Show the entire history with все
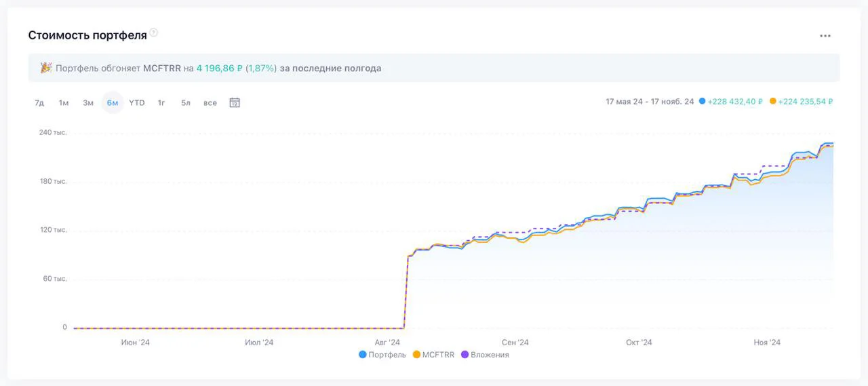 (x=210, y=102)
